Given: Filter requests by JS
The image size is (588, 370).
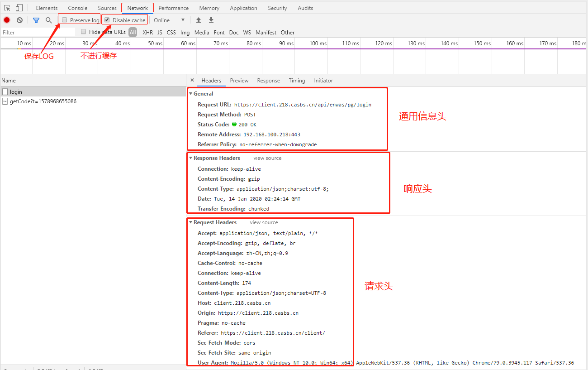Looking at the screenshot, I should 160,32.
